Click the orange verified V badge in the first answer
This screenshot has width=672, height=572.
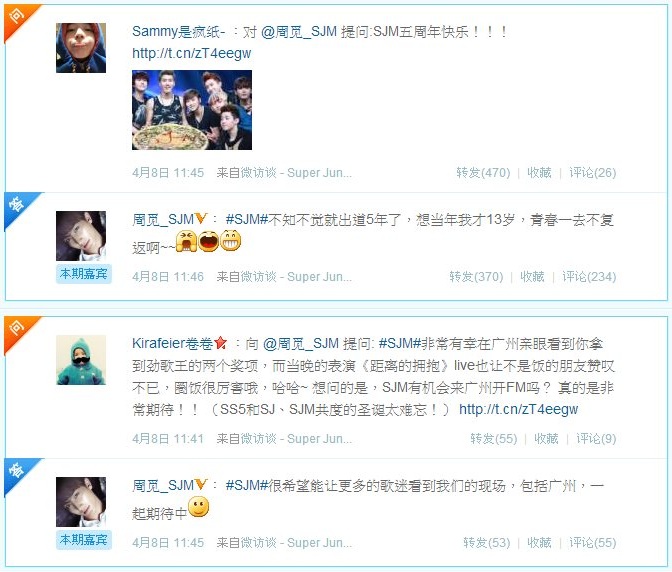click(x=201, y=219)
